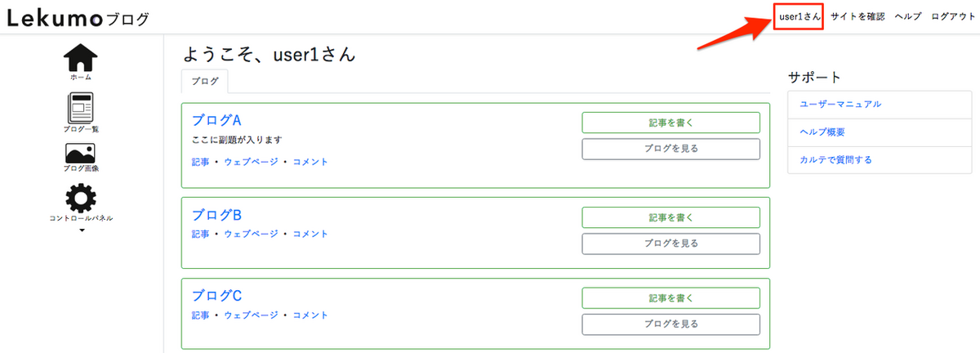Image resolution: width=980 pixels, height=353 pixels.
Task: Click the Lekumo ブログ logo
Action: pyautogui.click(x=78, y=18)
